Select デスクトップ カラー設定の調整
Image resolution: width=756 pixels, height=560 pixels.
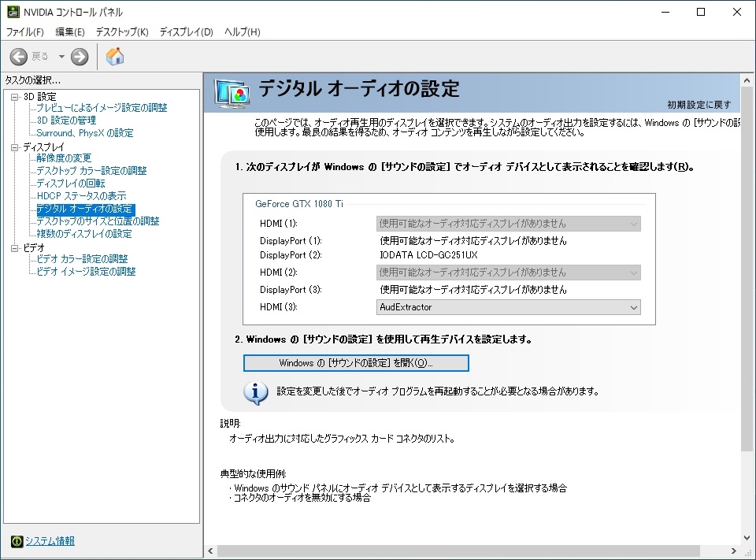pyautogui.click(x=91, y=170)
